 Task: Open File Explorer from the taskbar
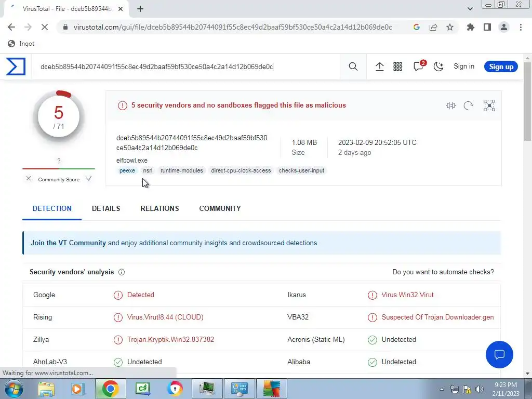tap(46, 389)
